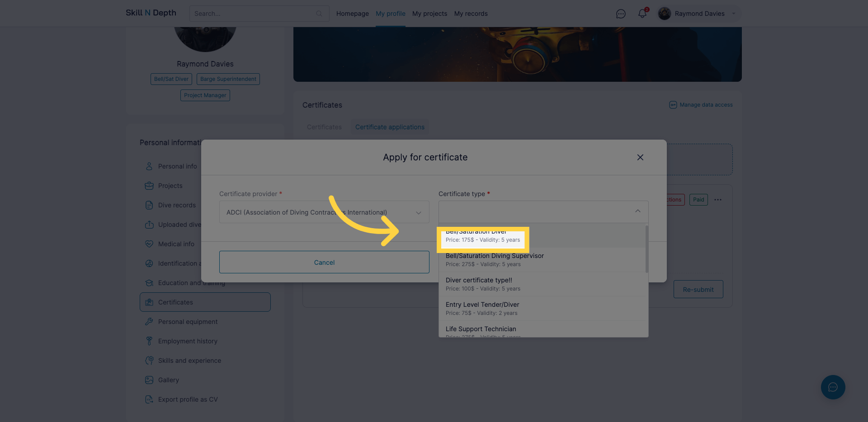The height and width of the screenshot is (422, 868).
Task: Open the floating support chat bubble
Action: pos(833,387)
